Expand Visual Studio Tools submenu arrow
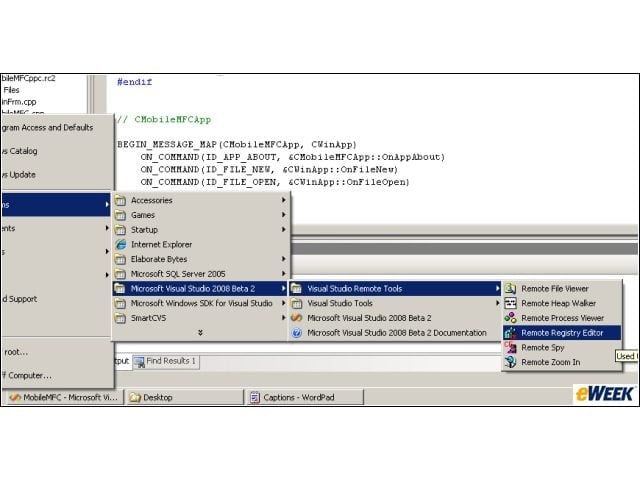Image resolution: width=640 pixels, height=480 pixels. (497, 303)
